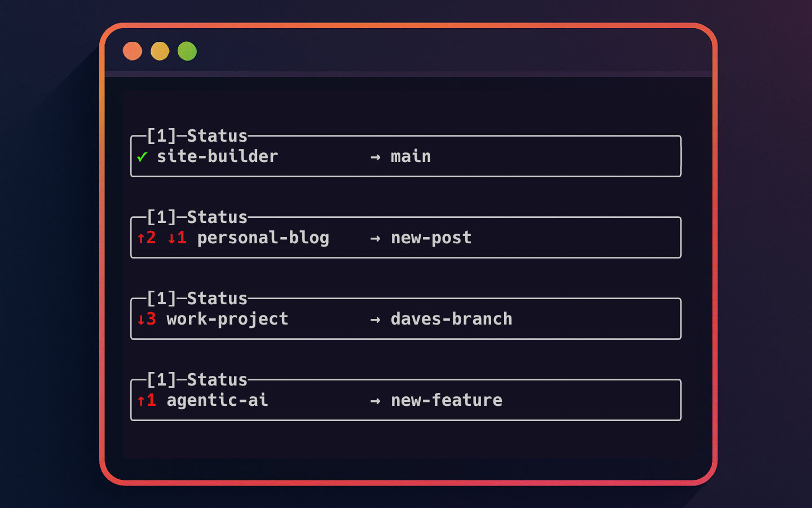The width and height of the screenshot is (812, 508).
Task: Click the arrow icon before new-post
Action: (375, 238)
